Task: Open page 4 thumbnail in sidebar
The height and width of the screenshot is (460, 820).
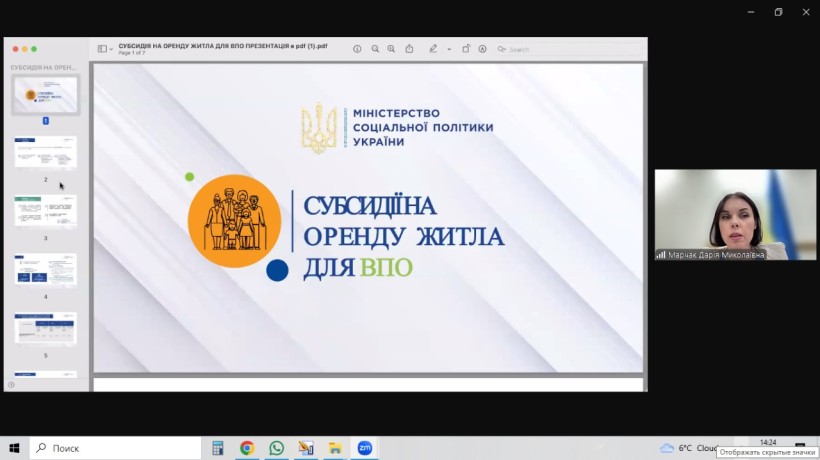Action: tap(45, 270)
